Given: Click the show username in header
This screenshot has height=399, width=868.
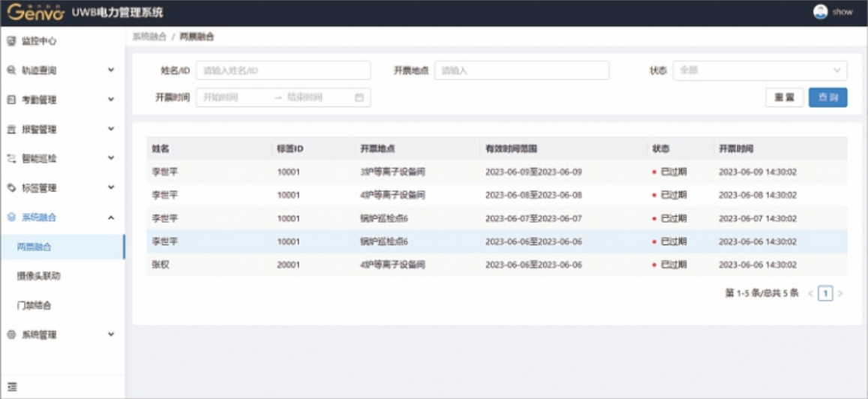Looking at the screenshot, I should 842,12.
